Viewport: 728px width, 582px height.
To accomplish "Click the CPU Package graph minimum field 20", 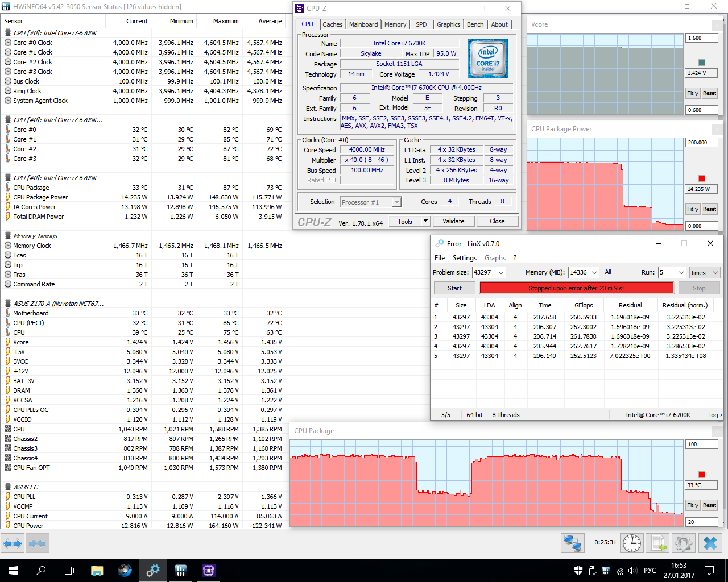I will 702,522.
